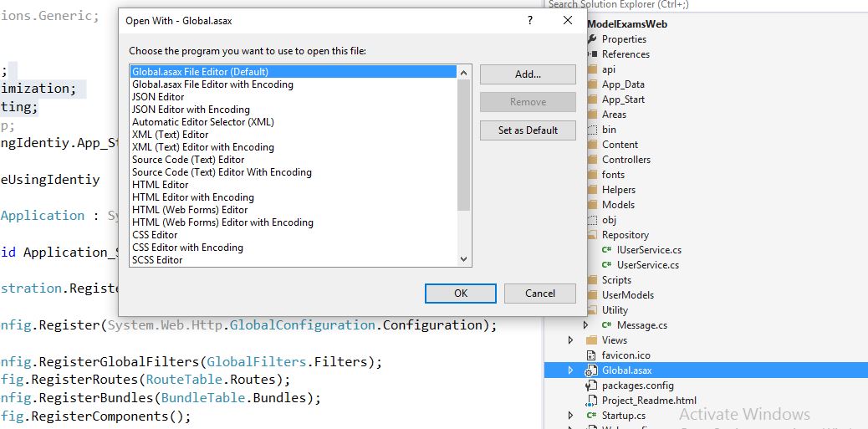The image size is (868, 429).
Task: Select IUserService.cs file name
Action: click(649, 250)
